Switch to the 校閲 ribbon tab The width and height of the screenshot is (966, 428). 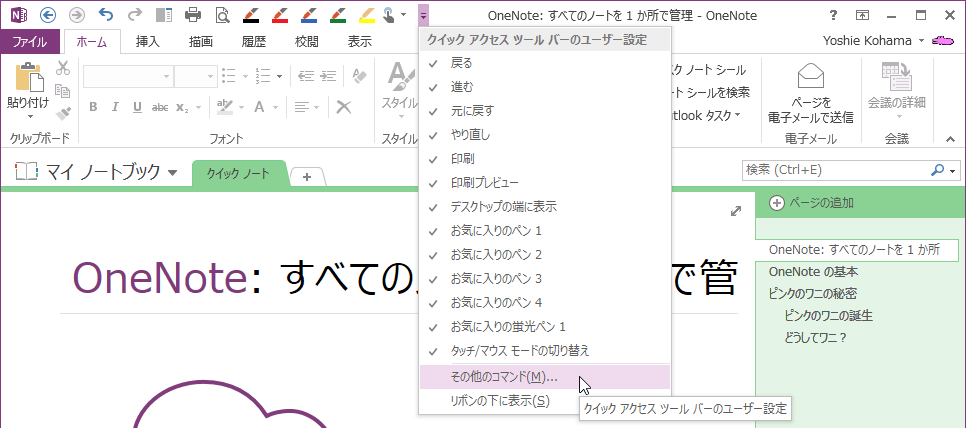[307, 42]
